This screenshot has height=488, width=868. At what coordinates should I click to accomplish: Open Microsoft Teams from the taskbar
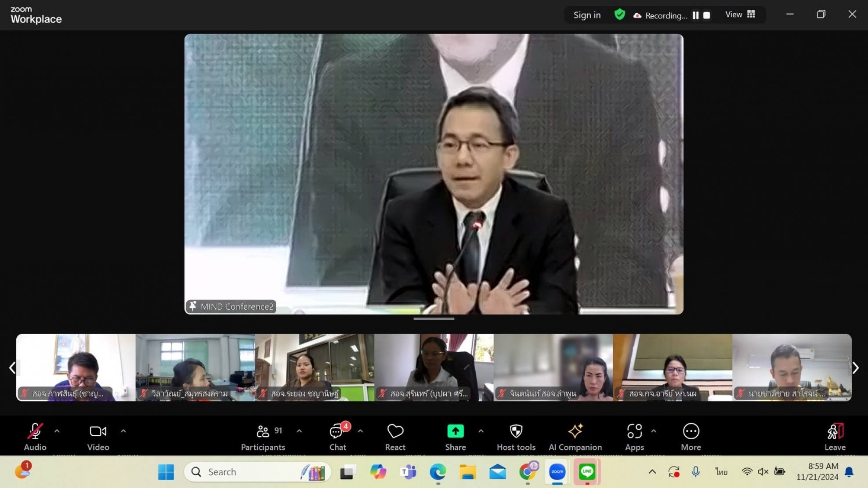pos(408,472)
